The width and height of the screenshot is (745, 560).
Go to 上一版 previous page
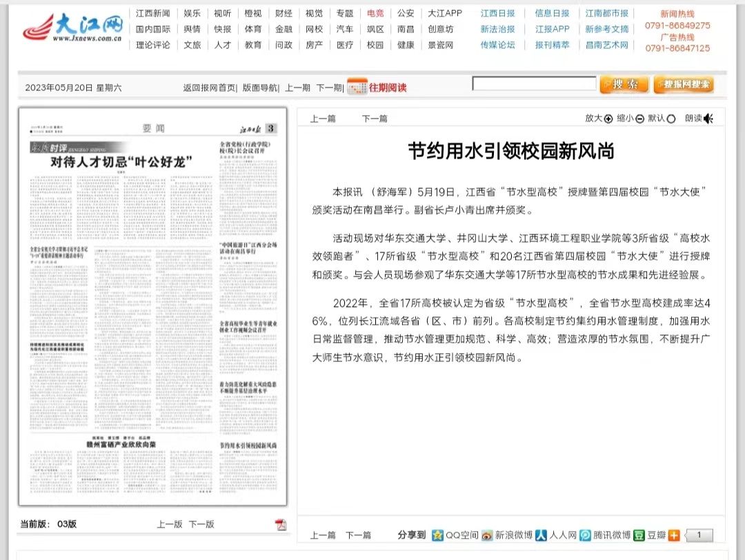click(x=170, y=524)
